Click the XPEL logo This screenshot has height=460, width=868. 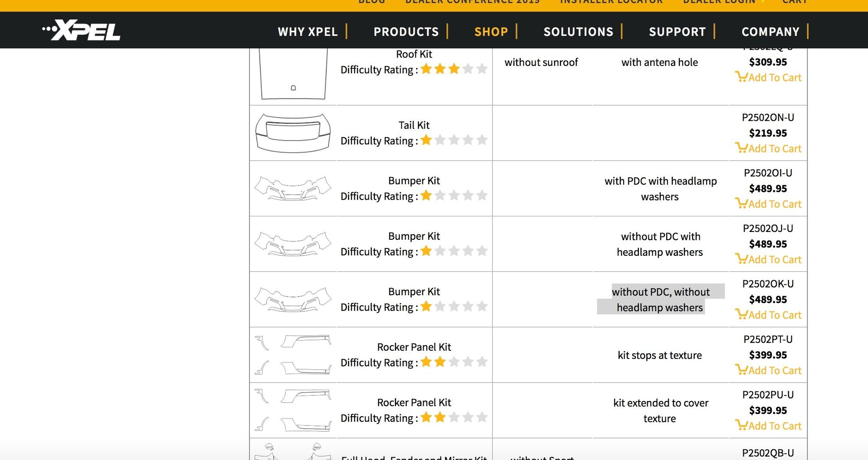coord(82,30)
